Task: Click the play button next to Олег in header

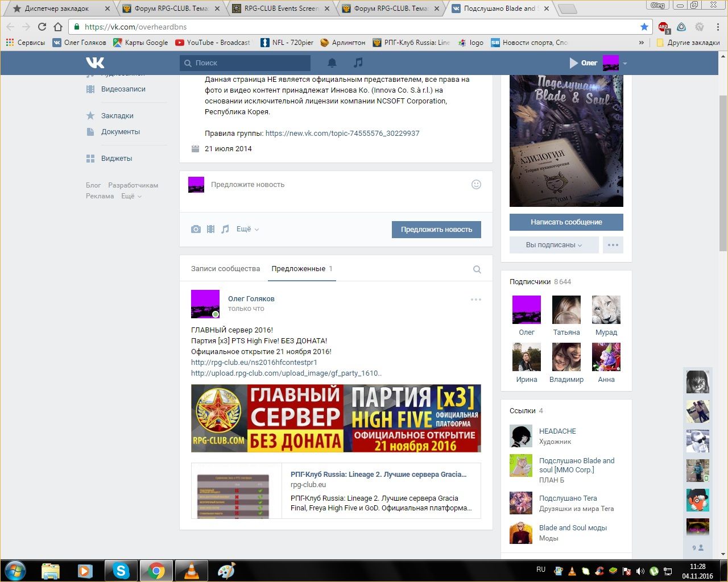Action: click(573, 63)
